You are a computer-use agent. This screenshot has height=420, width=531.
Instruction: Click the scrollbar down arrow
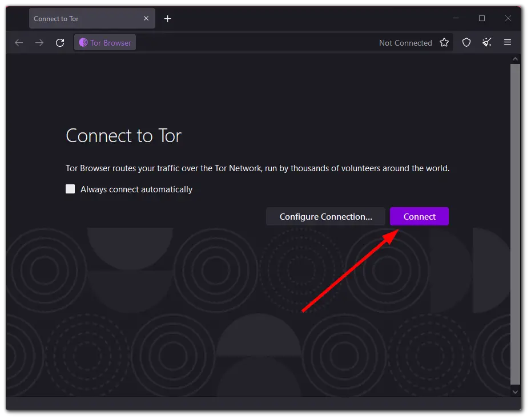tap(516, 391)
